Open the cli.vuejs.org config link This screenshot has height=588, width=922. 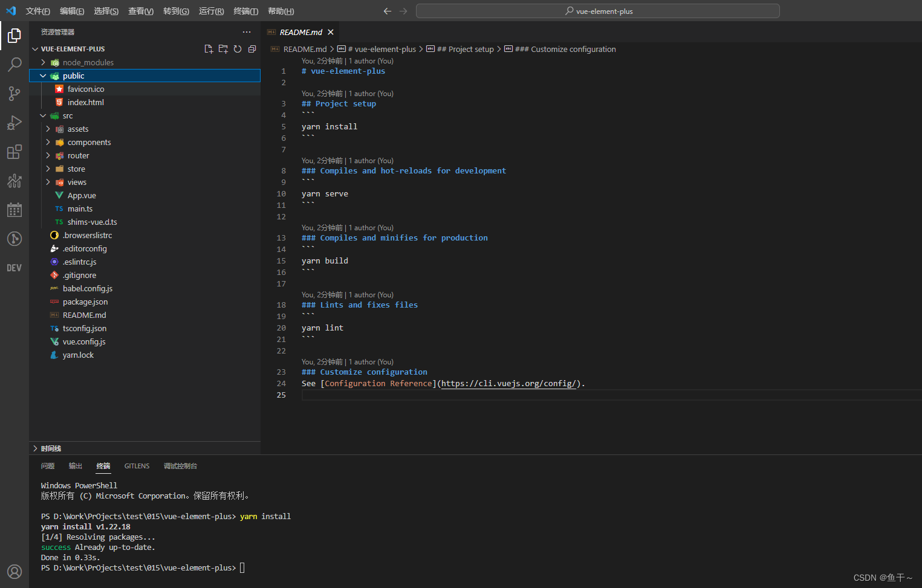pyautogui.click(x=508, y=383)
